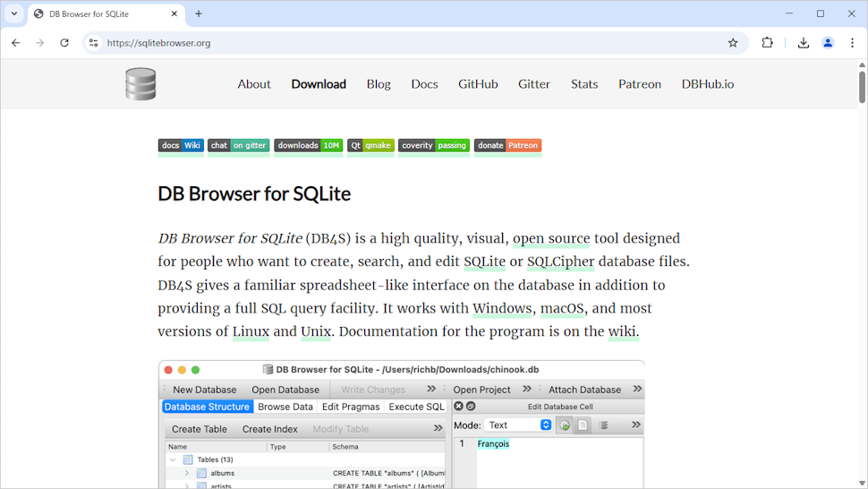Screen dimensions: 868x489
Task: Bookmark this page with the star
Action: pos(733,43)
